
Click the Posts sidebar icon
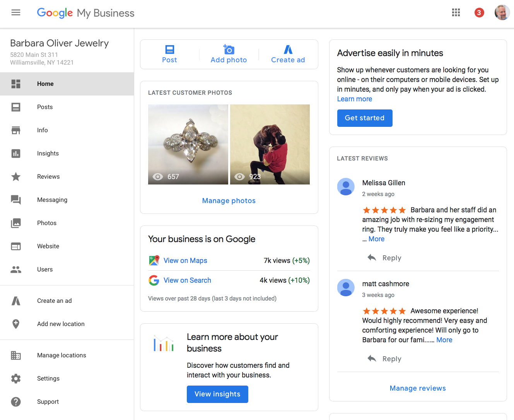coord(16,107)
